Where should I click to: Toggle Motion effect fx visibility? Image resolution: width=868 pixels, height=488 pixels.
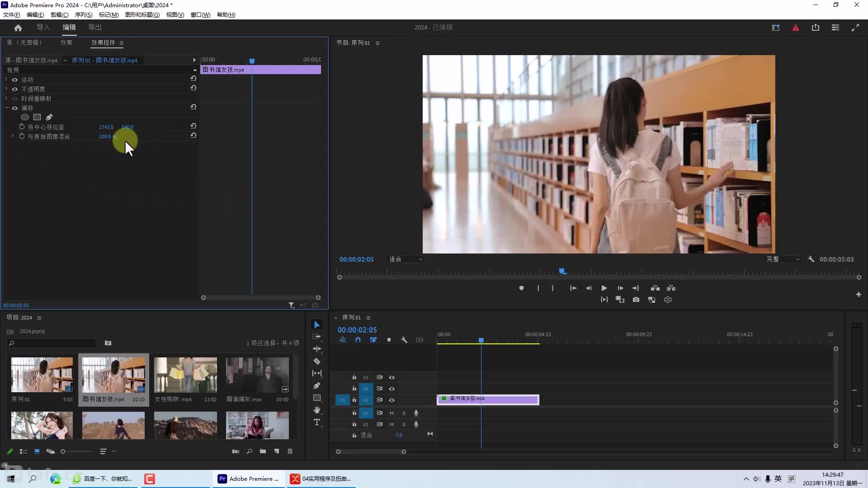[x=14, y=80]
